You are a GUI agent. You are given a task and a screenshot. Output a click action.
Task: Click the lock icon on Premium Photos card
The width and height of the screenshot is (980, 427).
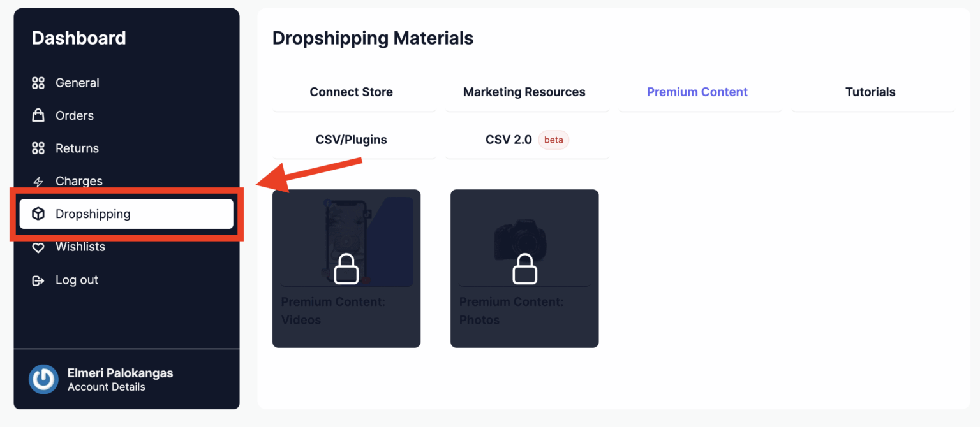coord(524,269)
